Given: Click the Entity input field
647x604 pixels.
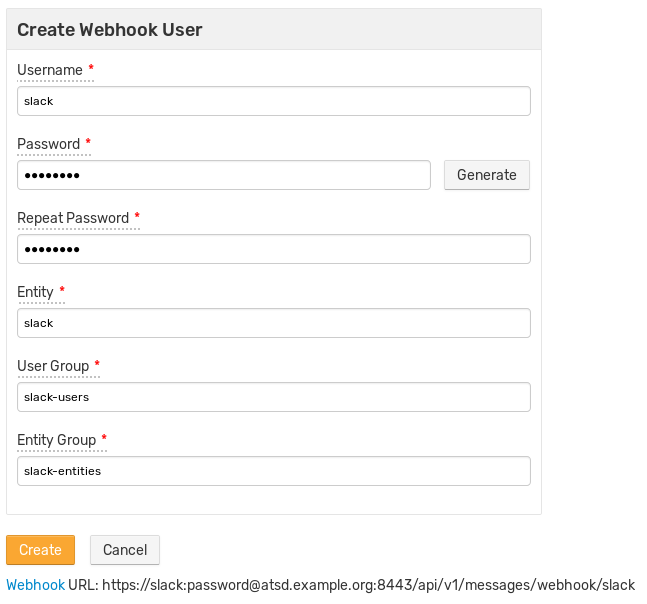Looking at the screenshot, I should (274, 323).
